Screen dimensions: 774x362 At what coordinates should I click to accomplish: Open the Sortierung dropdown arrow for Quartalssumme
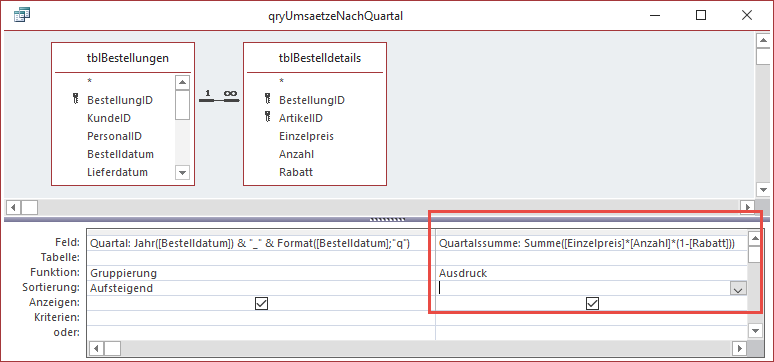point(738,289)
